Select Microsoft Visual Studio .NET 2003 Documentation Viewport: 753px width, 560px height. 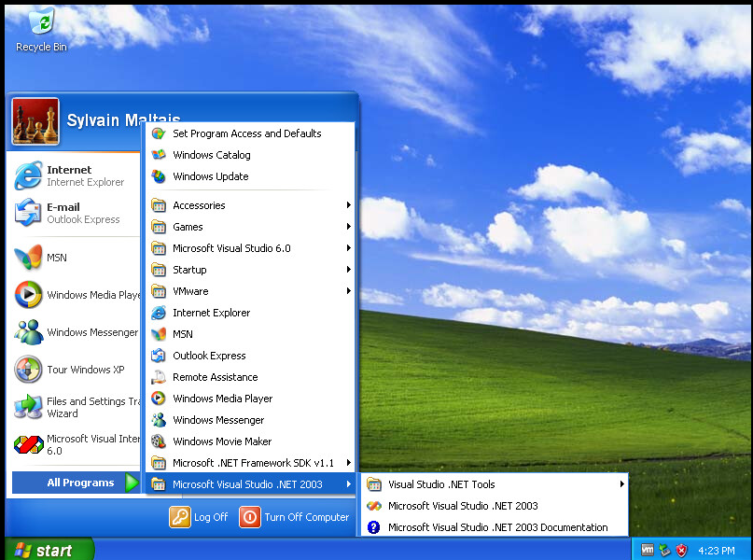(x=497, y=527)
